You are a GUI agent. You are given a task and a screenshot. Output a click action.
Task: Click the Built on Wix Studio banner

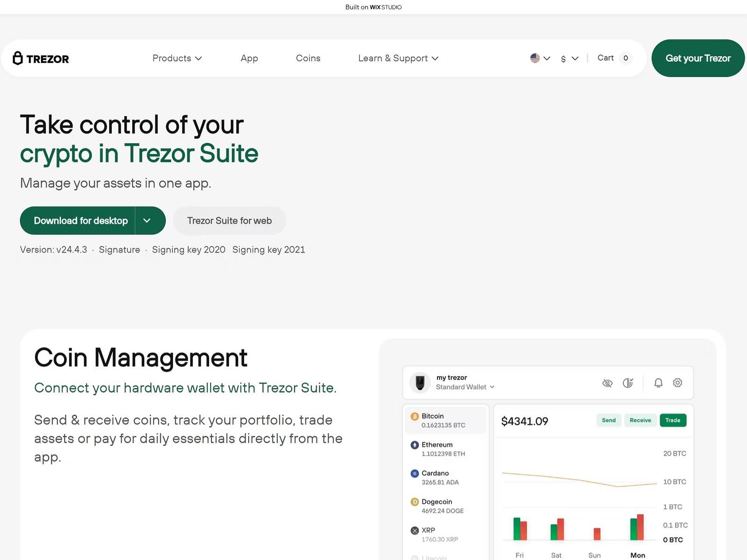pos(373,7)
